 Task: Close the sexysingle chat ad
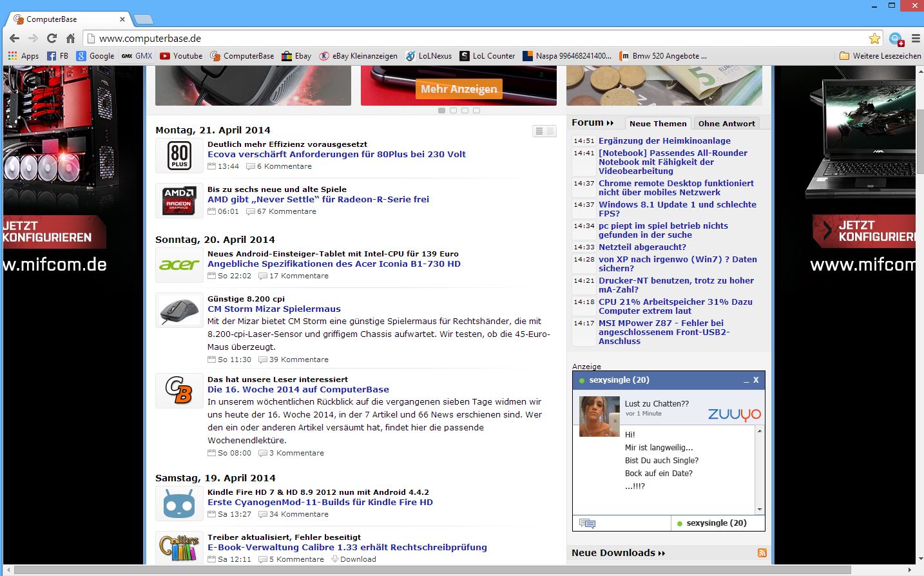pyautogui.click(x=756, y=380)
